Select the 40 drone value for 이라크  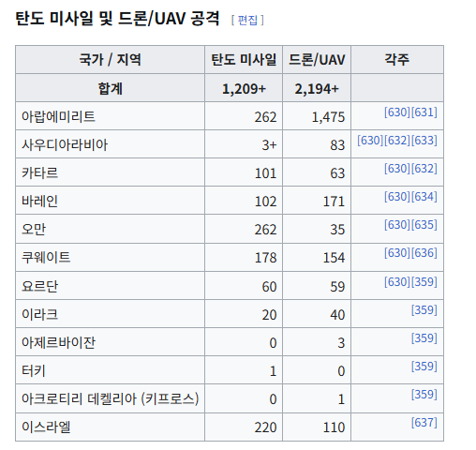pyautogui.click(x=337, y=315)
